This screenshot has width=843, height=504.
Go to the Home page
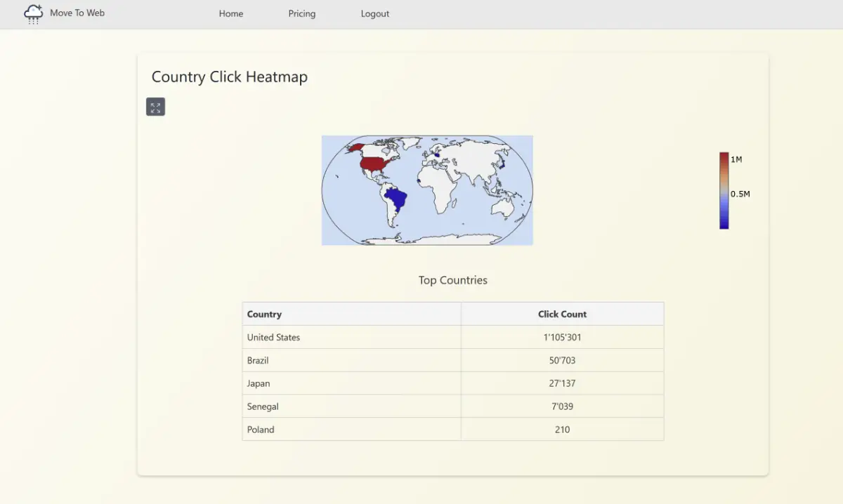pos(230,13)
